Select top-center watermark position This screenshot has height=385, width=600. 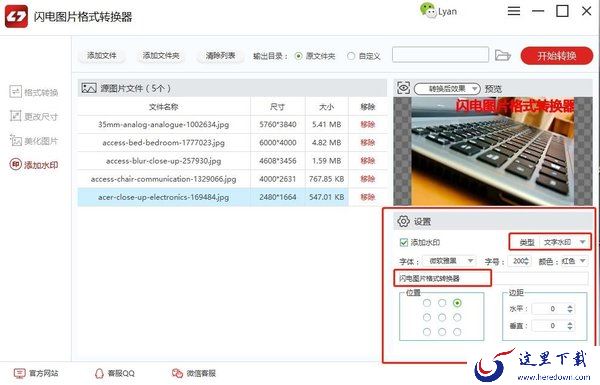coord(442,303)
